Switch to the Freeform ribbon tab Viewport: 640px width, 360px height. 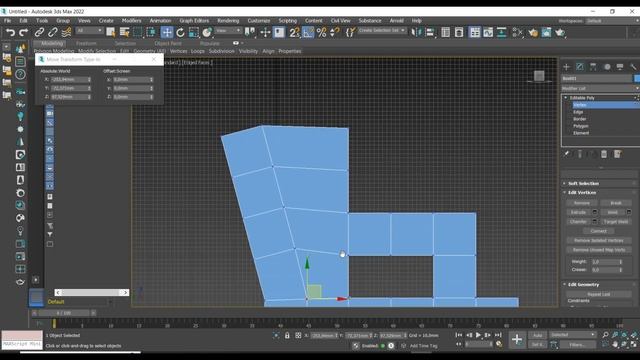pyautogui.click(x=86, y=43)
